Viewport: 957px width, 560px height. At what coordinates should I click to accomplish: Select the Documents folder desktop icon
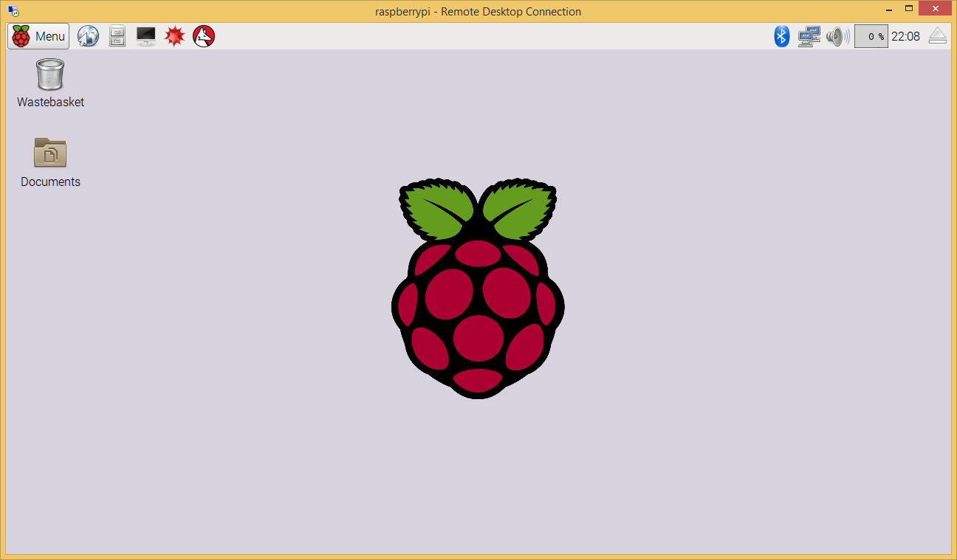pyautogui.click(x=50, y=162)
